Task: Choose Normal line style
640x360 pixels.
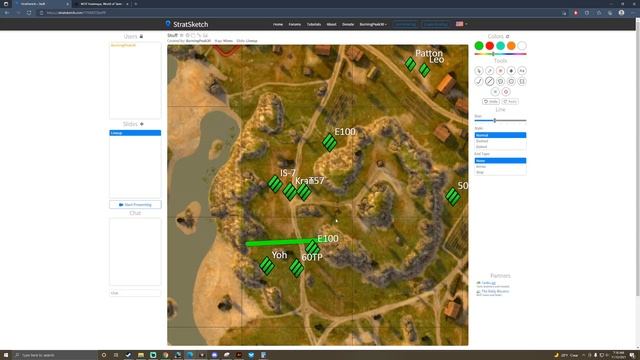Action: pyautogui.click(x=500, y=135)
